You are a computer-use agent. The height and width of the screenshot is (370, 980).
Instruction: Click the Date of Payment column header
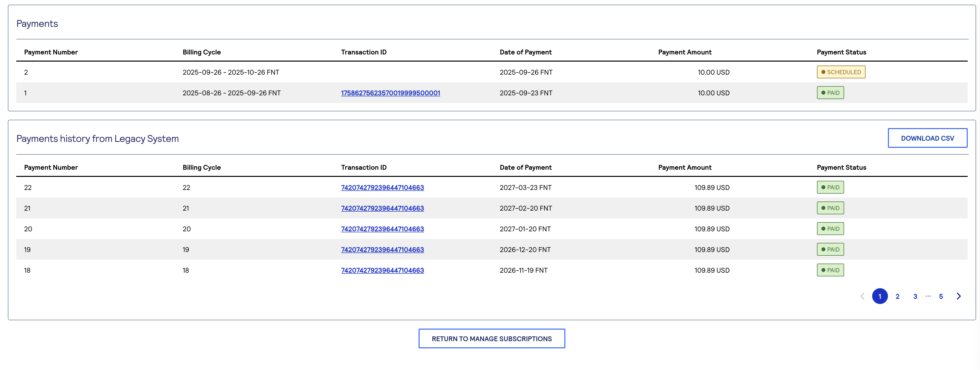tap(526, 52)
